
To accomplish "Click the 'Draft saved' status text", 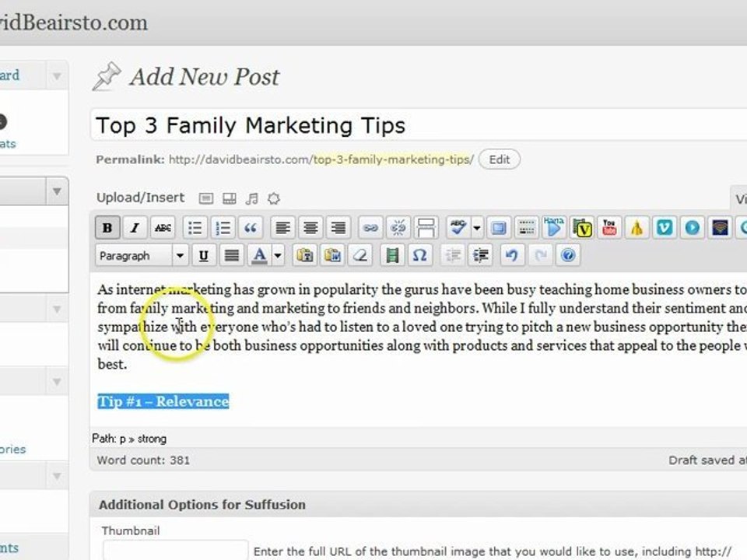I will point(707,460).
